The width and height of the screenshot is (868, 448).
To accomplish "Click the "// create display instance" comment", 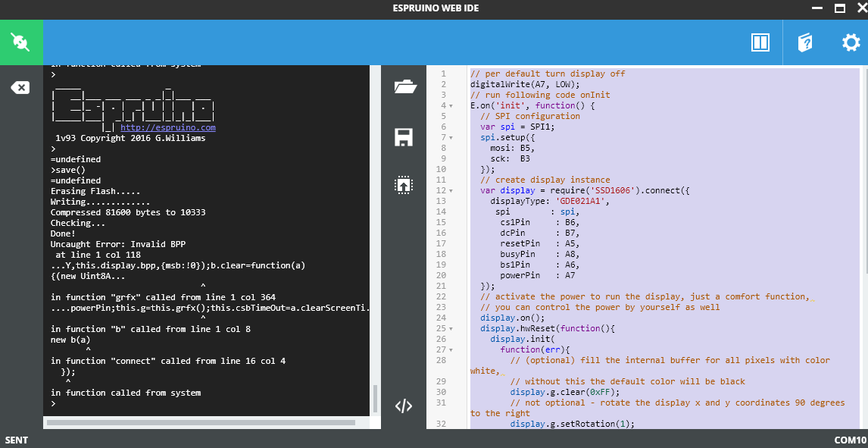I will coord(545,180).
